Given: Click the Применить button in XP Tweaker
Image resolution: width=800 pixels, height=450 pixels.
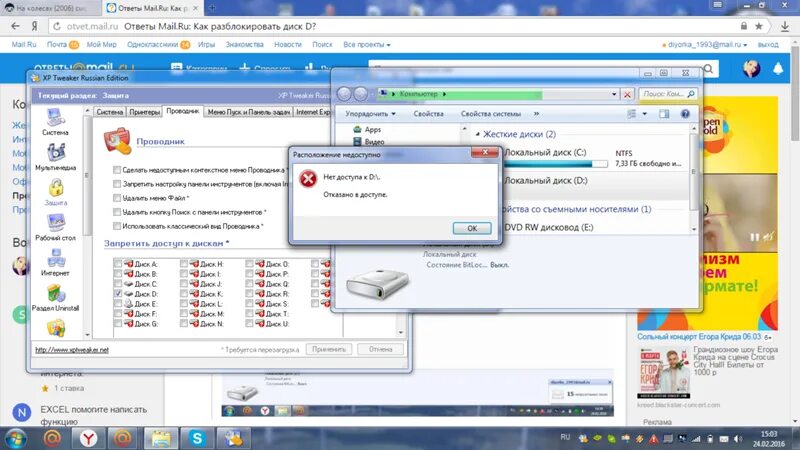Looking at the screenshot, I should tap(329, 349).
